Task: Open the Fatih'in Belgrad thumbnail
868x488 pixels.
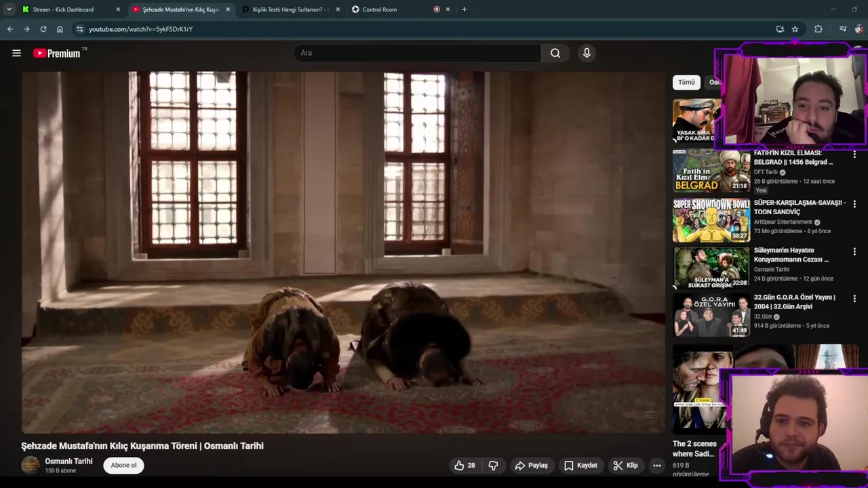Action: click(x=711, y=171)
